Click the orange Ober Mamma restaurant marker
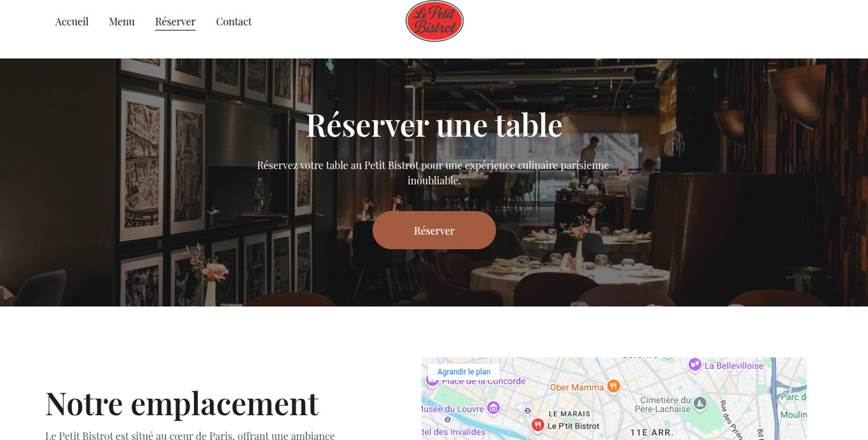Screen dimensions: 868x440 pos(613,387)
